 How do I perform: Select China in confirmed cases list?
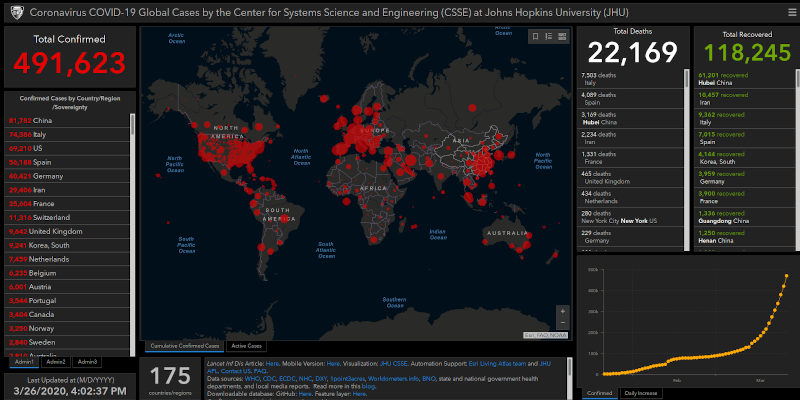coord(67,121)
